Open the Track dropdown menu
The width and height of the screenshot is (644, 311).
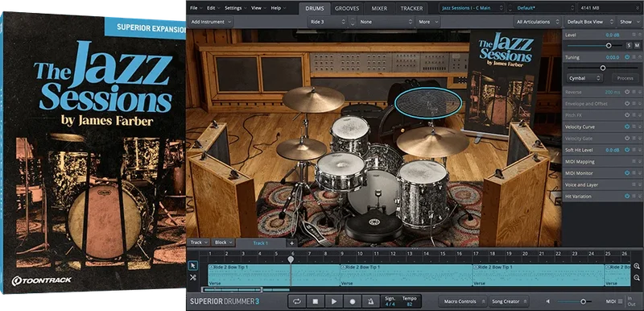[x=199, y=243]
